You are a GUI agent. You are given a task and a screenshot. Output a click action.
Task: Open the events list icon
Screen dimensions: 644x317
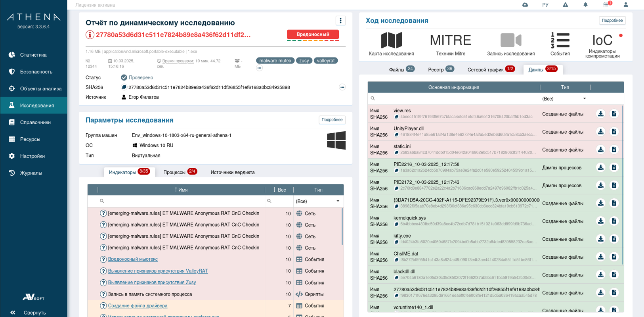point(560,40)
